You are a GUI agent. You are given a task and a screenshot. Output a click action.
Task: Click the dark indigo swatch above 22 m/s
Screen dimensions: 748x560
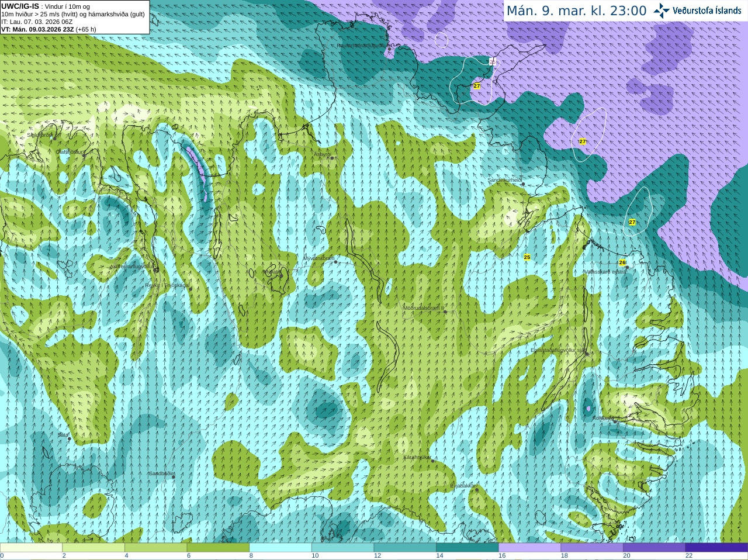716,547
